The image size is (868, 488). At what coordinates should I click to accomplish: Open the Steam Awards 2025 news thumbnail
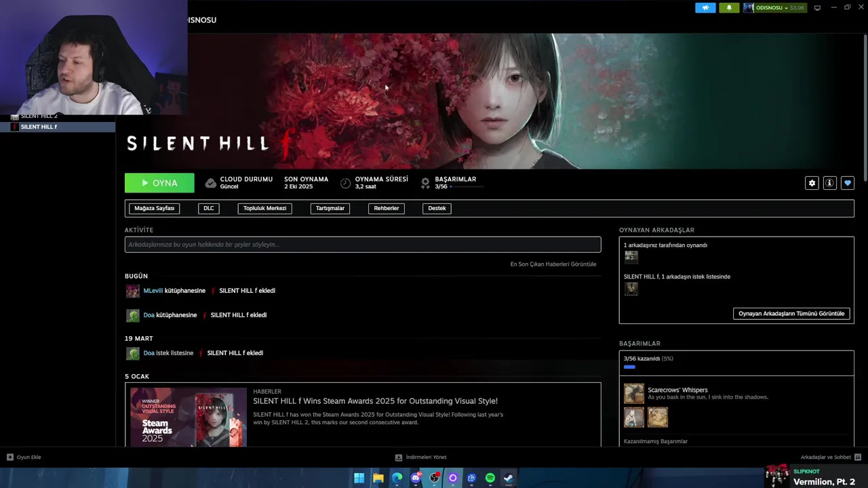(189, 417)
